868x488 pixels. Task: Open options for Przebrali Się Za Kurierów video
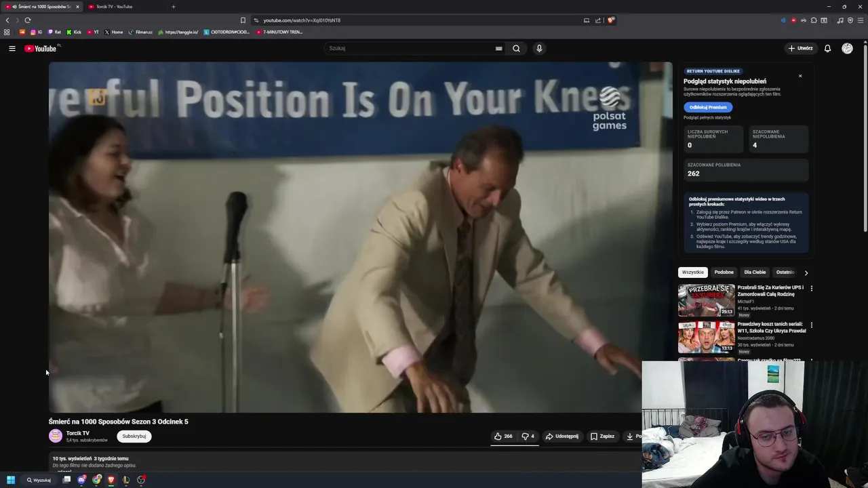(811, 288)
